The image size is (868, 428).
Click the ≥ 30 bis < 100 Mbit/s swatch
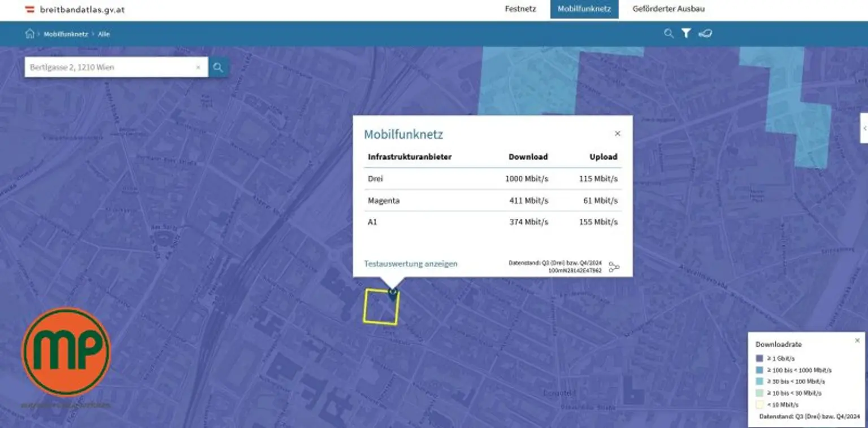(x=759, y=381)
